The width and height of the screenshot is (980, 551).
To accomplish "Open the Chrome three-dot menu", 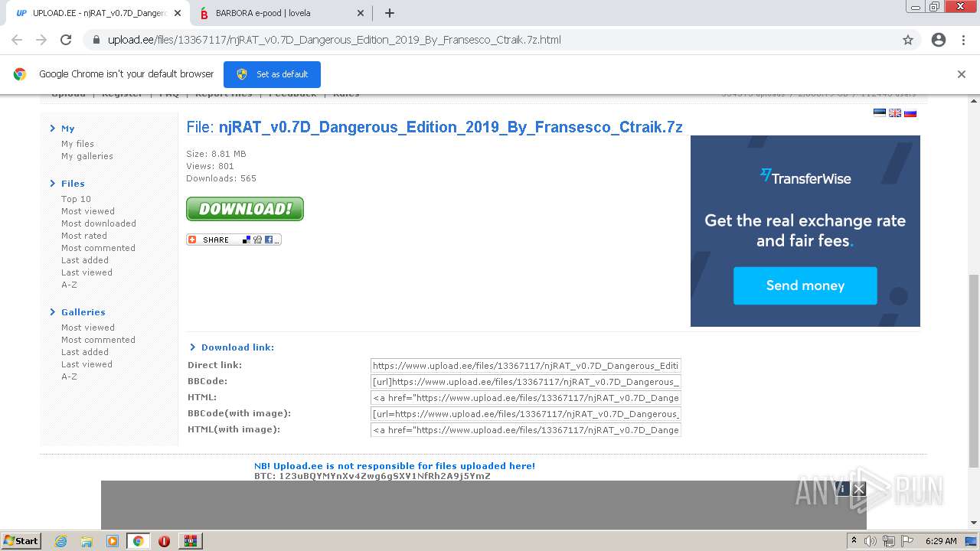I will [963, 40].
